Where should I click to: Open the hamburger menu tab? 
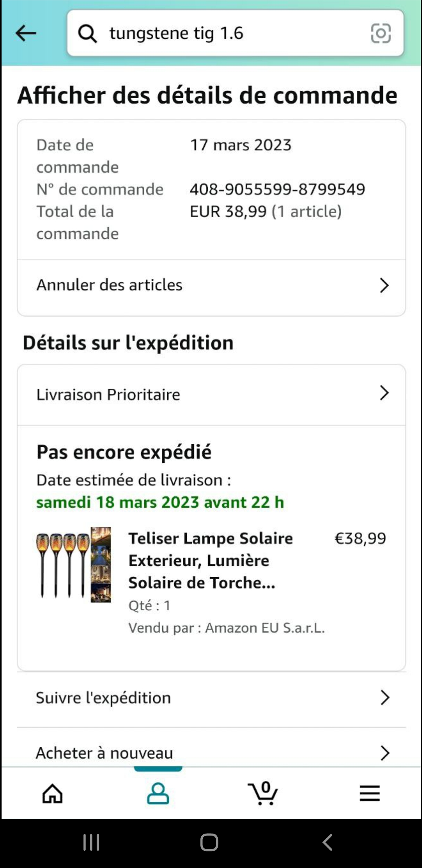[x=370, y=793]
